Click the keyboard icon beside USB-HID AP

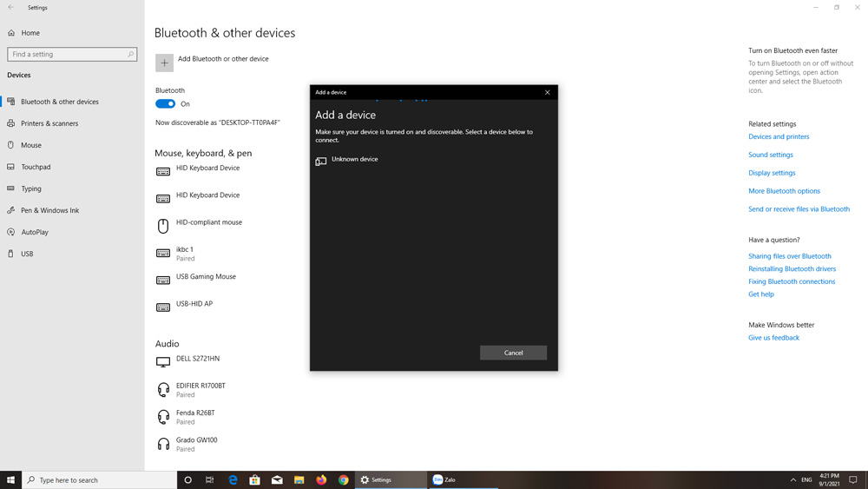(163, 307)
